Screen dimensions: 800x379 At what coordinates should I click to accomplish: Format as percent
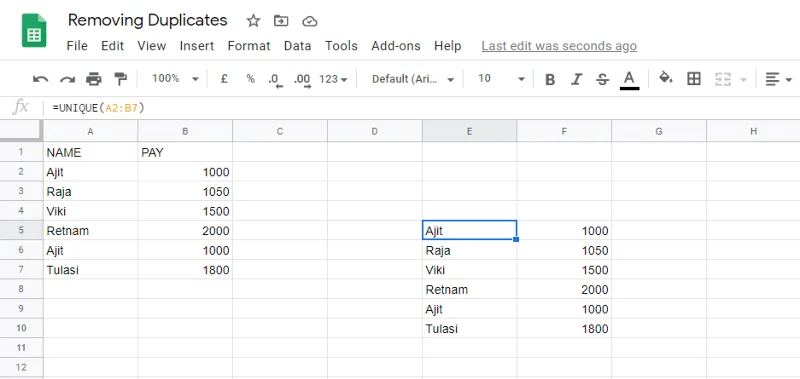250,79
